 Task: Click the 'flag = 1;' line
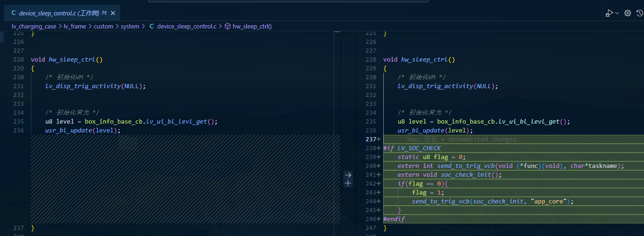click(x=428, y=193)
